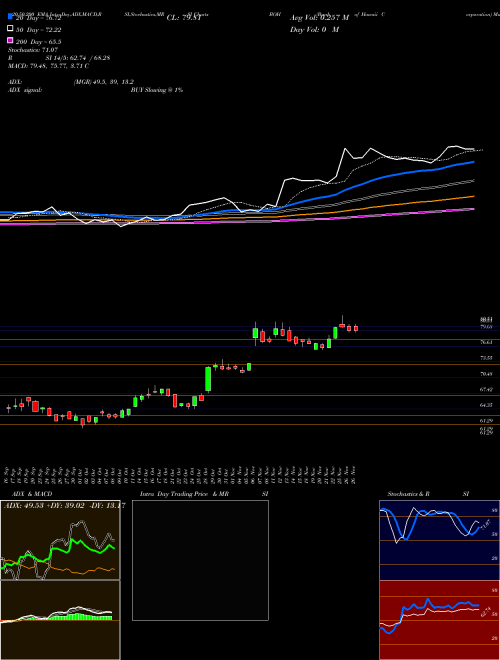500x660 pixels.
Task: Click the 'Intra Day Trading Price & MR' title
Action: [184, 494]
